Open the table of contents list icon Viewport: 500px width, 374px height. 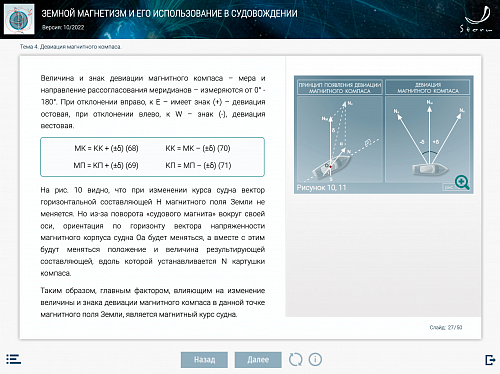point(13,359)
